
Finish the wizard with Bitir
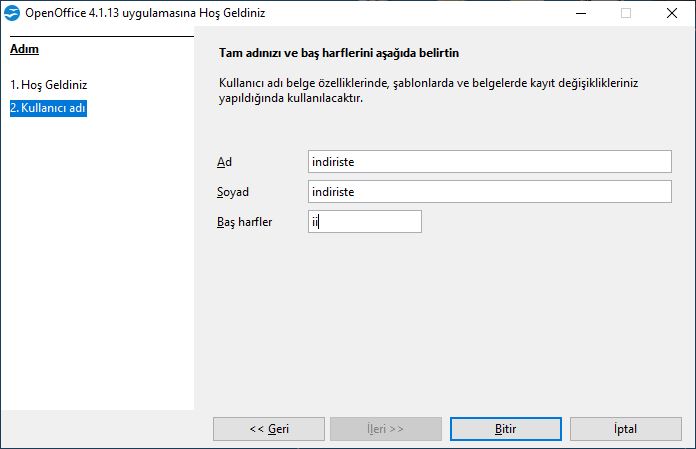click(x=506, y=429)
